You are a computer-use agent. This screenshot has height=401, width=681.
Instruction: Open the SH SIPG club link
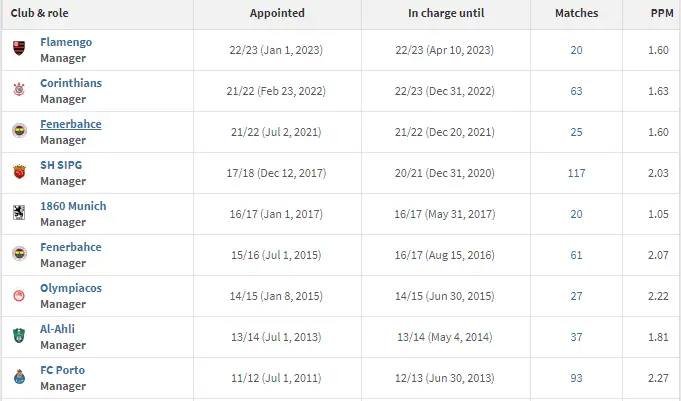[62, 165]
